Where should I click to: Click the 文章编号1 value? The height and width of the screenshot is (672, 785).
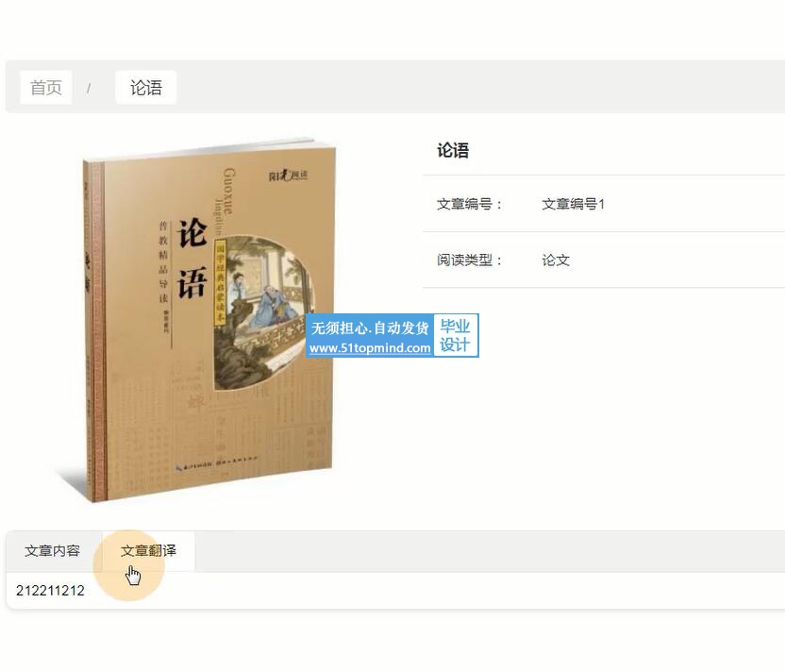click(574, 204)
